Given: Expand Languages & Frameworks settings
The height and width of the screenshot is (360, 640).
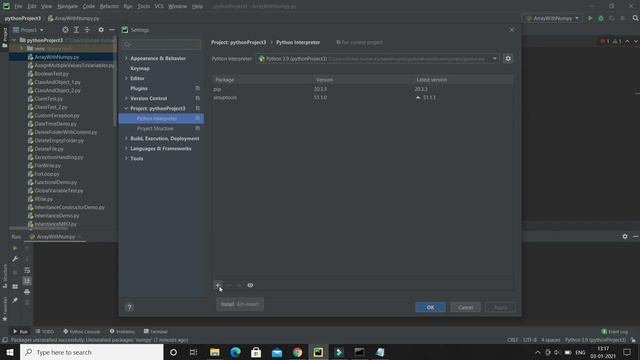Looking at the screenshot, I should click(126, 148).
